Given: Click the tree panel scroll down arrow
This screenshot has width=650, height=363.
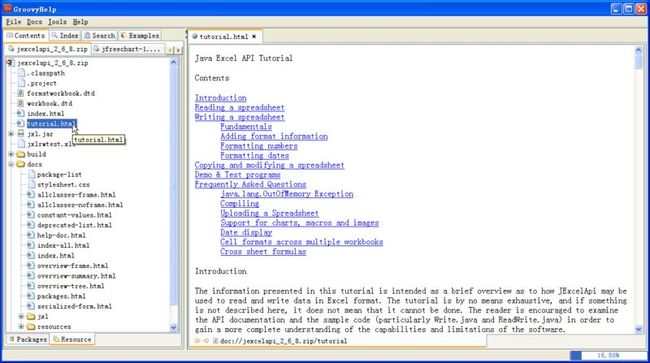Looking at the screenshot, I should click(173, 327).
